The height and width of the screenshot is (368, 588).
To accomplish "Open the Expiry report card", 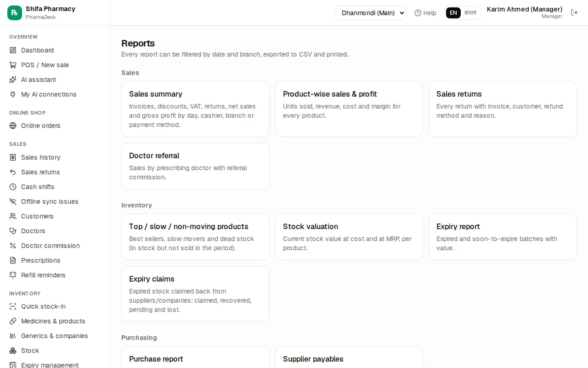I will point(503,237).
